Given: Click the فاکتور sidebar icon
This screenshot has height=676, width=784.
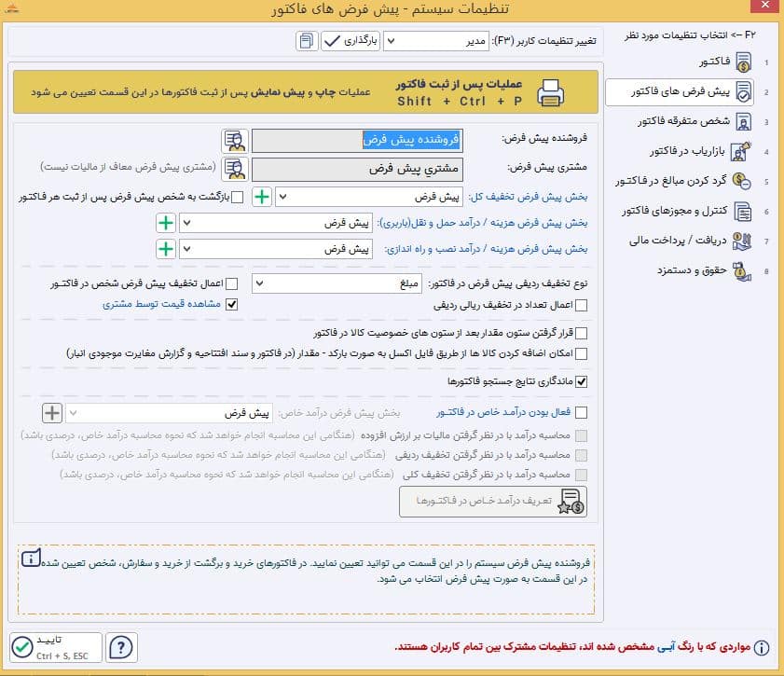Looking at the screenshot, I should (x=743, y=62).
